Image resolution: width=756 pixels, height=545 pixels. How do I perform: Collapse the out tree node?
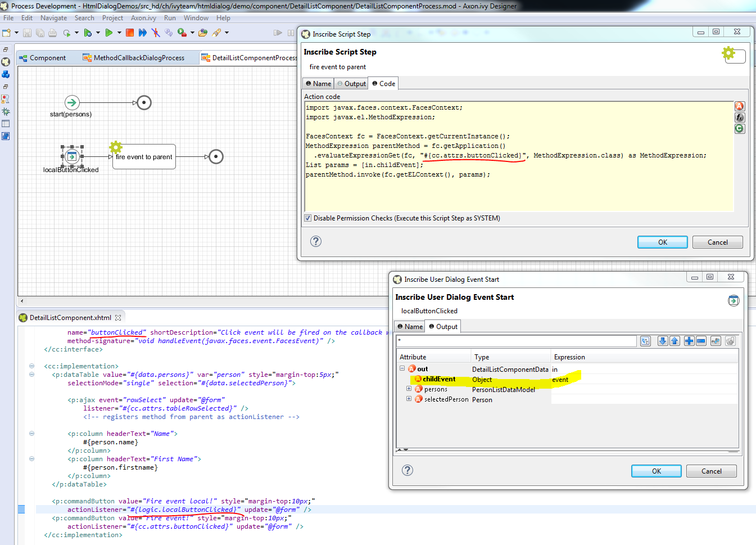pyautogui.click(x=402, y=368)
